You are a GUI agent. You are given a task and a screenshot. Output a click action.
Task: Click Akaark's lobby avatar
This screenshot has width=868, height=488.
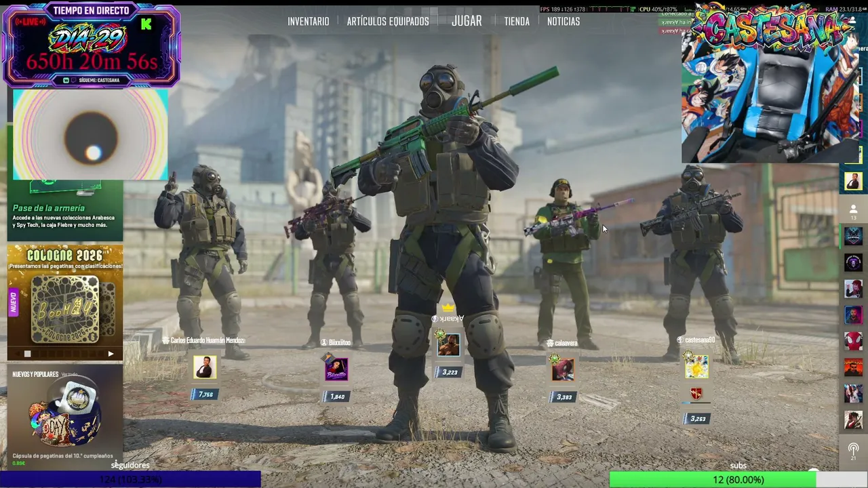tap(449, 345)
